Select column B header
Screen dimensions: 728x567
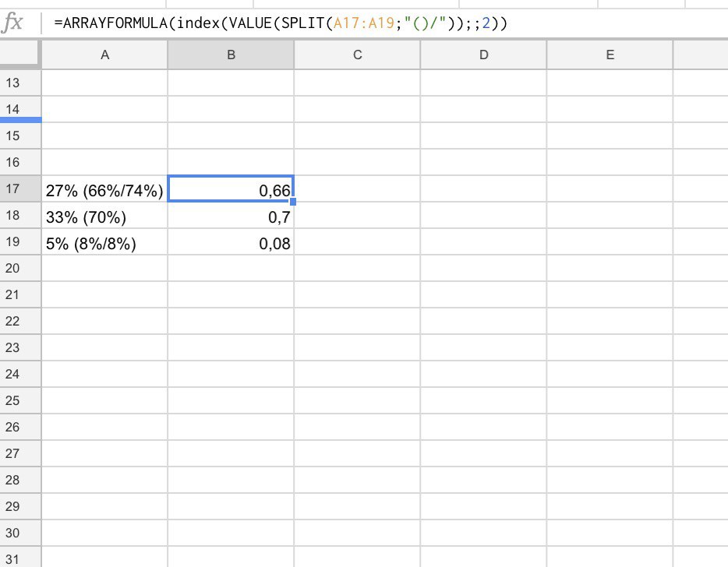[231, 55]
